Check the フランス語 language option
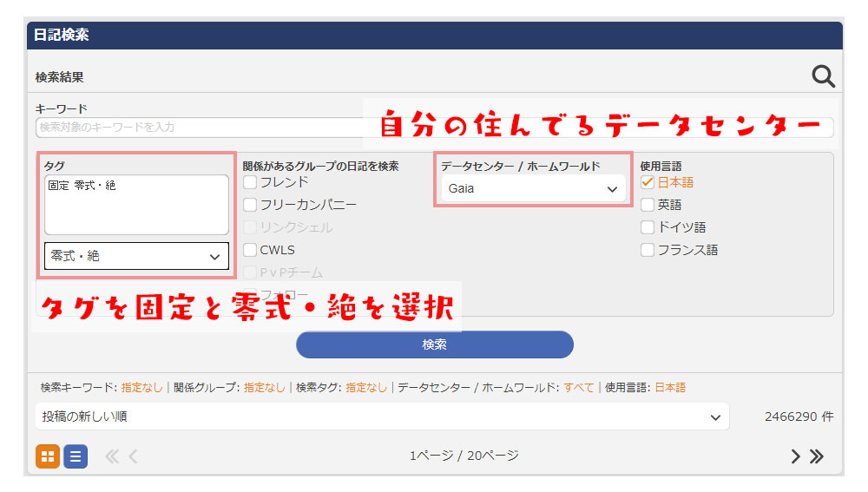Viewport: 868px width, 492px height. (x=648, y=250)
